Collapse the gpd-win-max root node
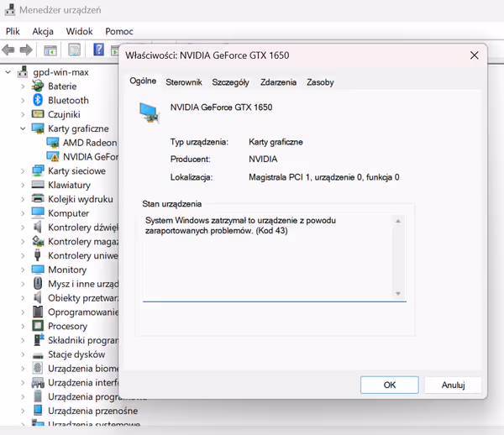Image resolution: width=504 pixels, height=435 pixels. click(8, 72)
